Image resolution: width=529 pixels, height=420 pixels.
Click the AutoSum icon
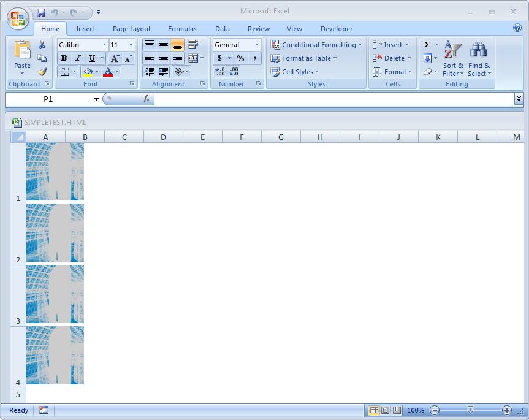[428, 44]
